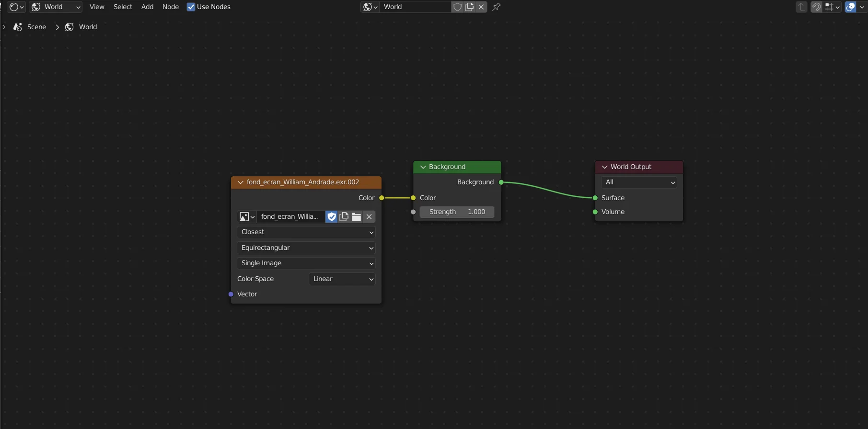Toggle the node editor overlays button
This screenshot has width=868, height=429.
[x=851, y=7]
